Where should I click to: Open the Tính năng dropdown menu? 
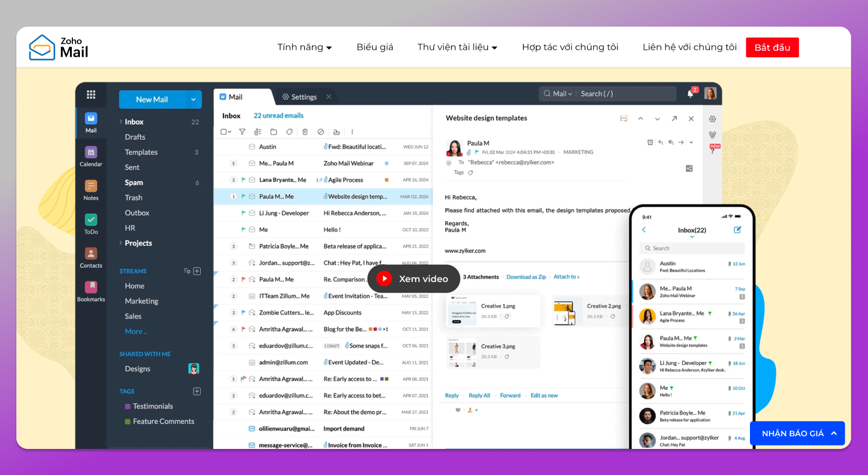point(304,47)
